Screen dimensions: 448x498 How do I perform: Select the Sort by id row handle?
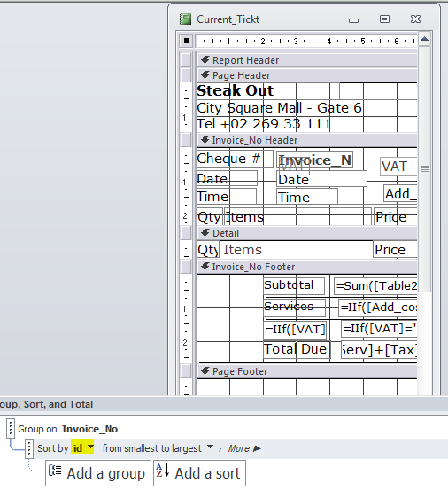[x=29, y=448]
